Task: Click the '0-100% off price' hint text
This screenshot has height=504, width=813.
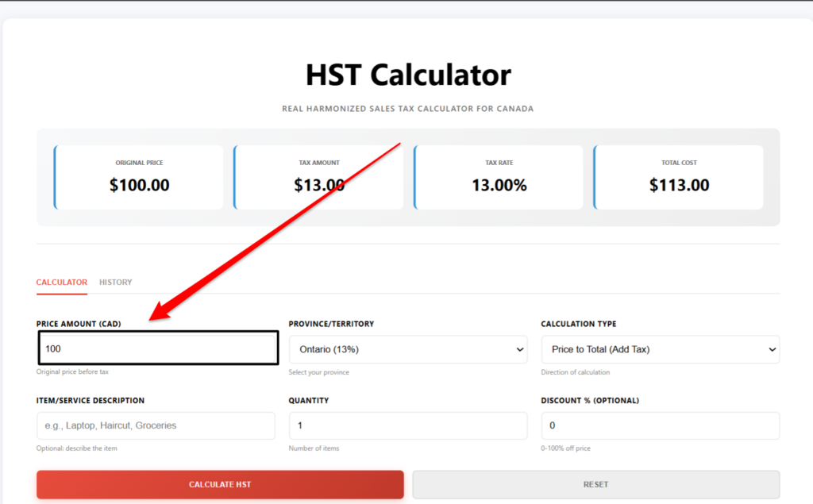Action: (x=565, y=448)
